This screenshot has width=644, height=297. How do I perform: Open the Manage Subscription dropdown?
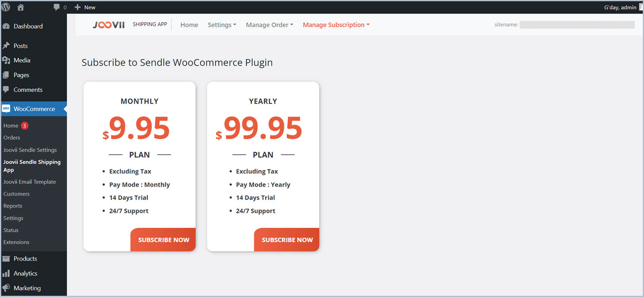pyautogui.click(x=336, y=25)
